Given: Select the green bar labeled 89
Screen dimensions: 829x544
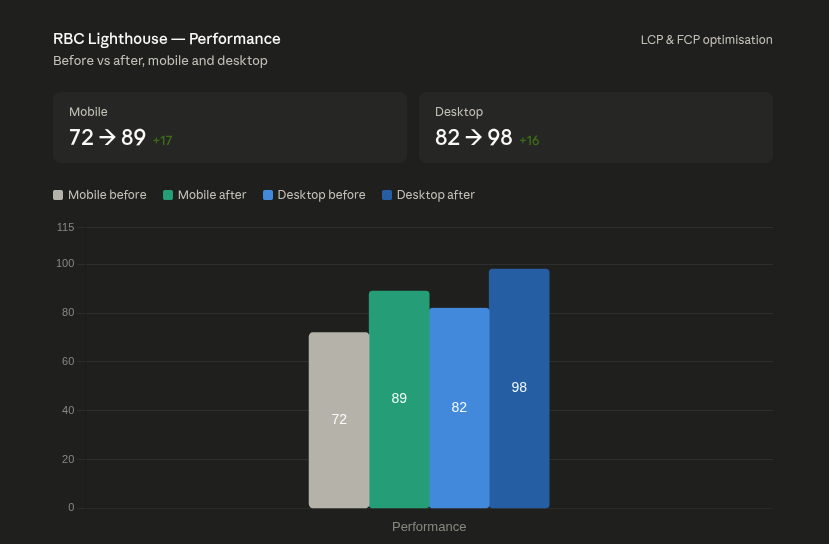Looking at the screenshot, I should click(399, 400).
